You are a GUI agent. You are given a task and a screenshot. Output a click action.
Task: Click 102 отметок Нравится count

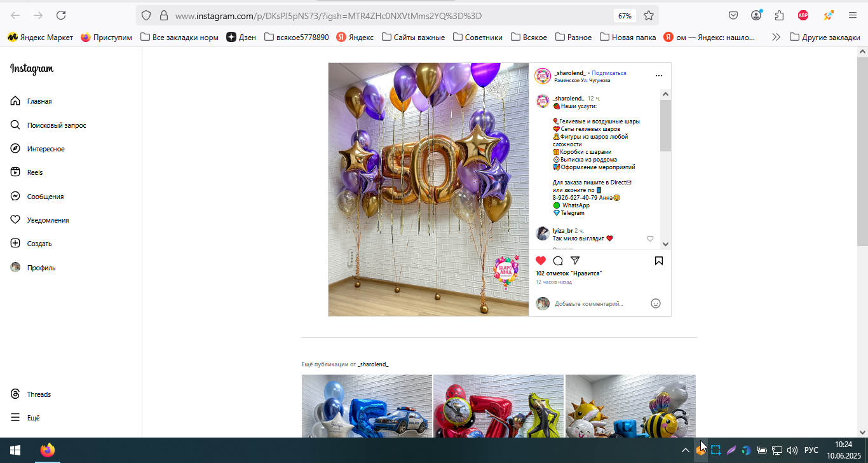pos(569,273)
